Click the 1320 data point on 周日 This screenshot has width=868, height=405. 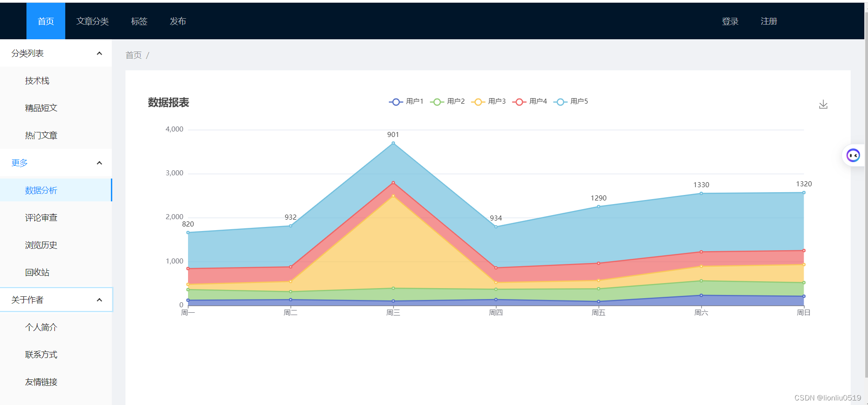[804, 193]
